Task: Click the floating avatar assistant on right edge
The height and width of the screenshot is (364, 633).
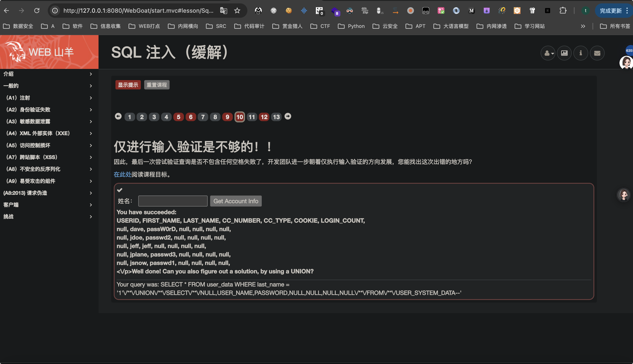Action: 623,195
